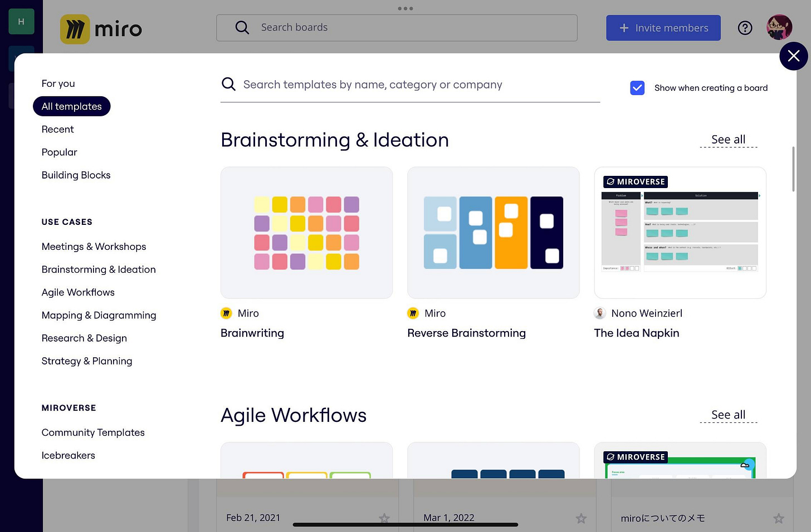This screenshot has height=532, width=811.
Task: Select All templates category
Action: 72,106
